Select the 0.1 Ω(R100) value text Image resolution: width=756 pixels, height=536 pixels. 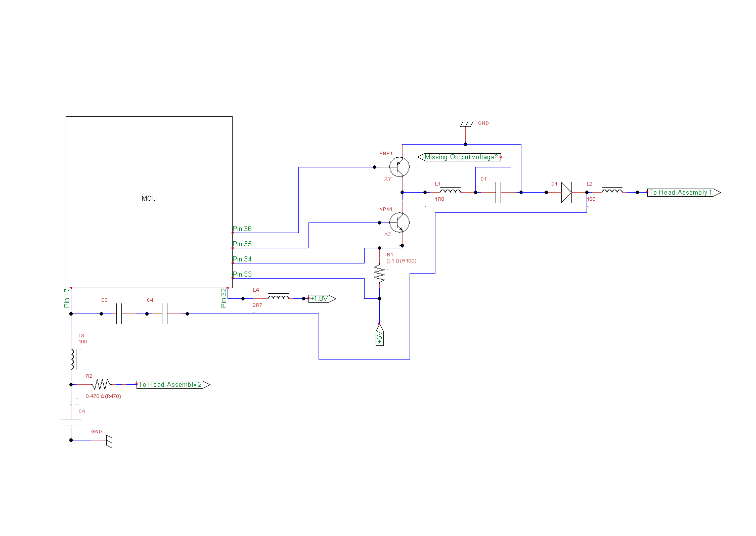click(x=402, y=261)
